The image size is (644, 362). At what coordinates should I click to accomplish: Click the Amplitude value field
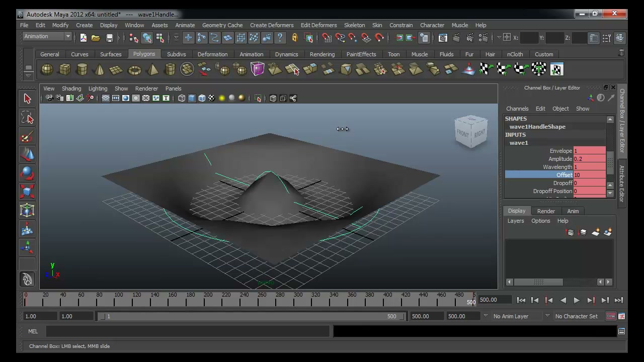click(590, 159)
